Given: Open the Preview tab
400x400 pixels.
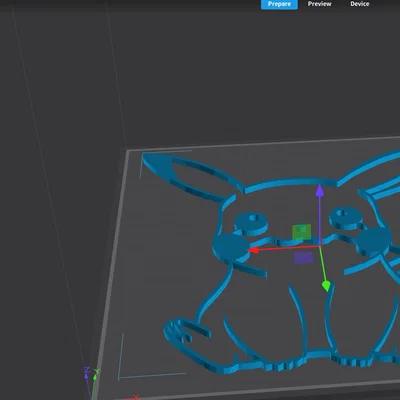Looking at the screenshot, I should tap(319, 4).
